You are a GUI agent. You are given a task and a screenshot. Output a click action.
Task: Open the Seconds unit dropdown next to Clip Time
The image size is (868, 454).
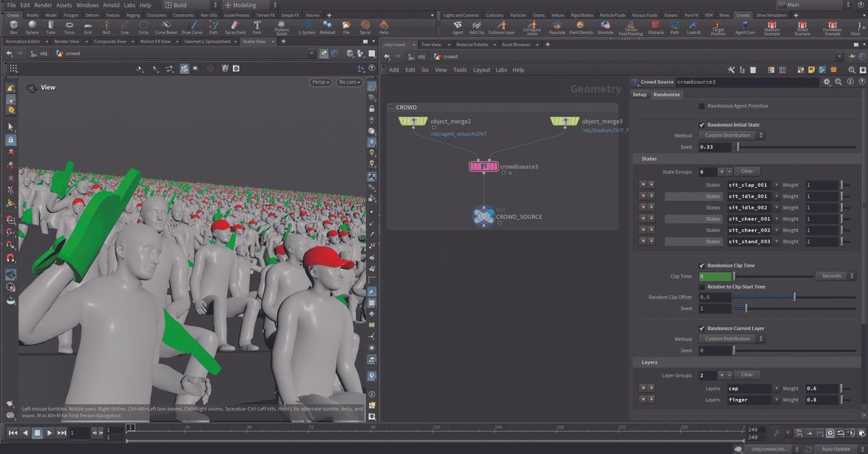[833, 275]
